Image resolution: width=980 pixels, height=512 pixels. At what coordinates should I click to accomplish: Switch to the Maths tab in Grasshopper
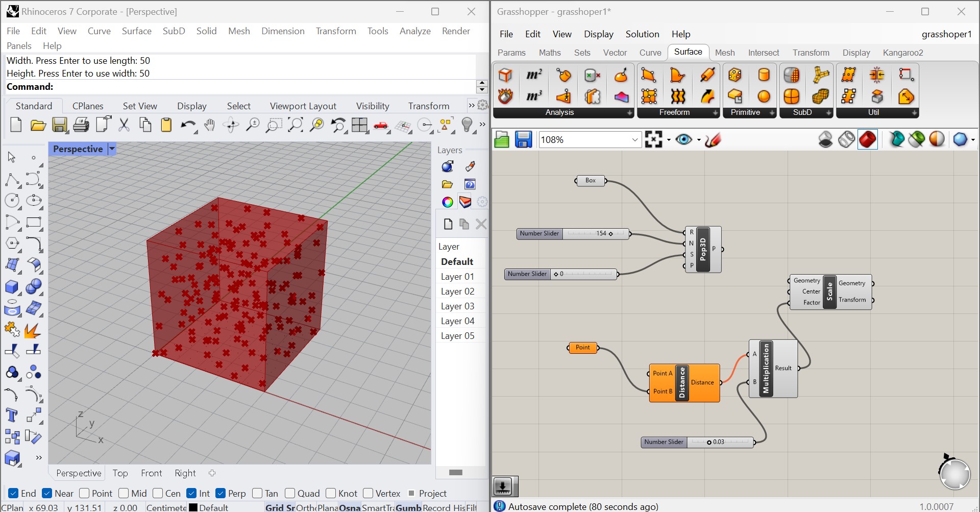tap(550, 53)
